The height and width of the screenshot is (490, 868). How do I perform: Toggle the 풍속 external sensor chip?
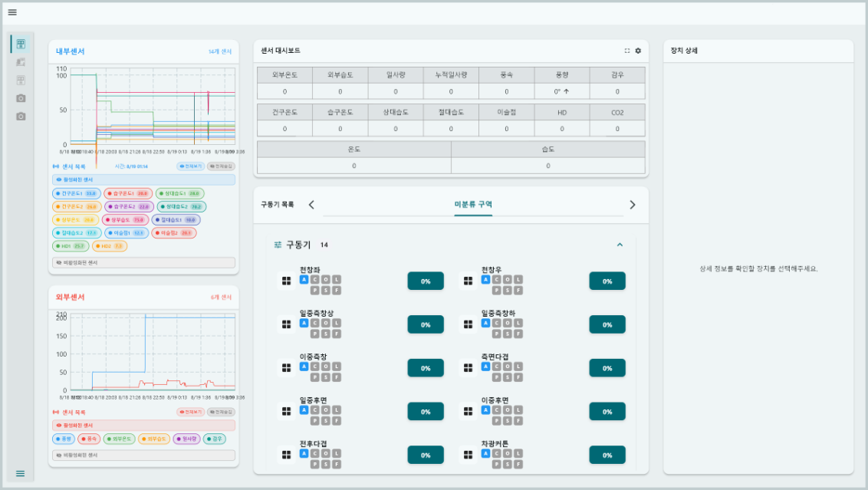89,439
